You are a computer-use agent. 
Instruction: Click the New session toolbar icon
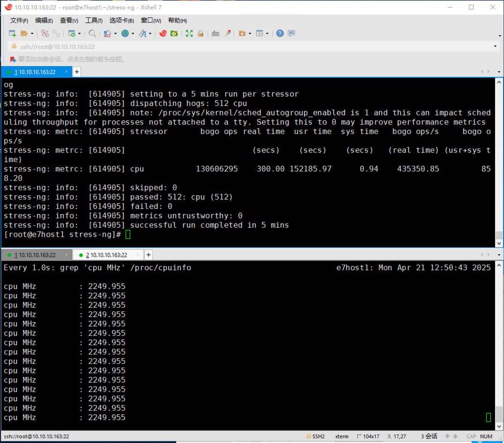13,33
